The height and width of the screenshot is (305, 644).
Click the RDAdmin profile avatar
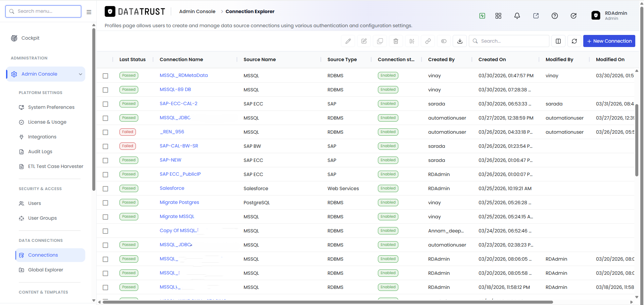coord(596,15)
